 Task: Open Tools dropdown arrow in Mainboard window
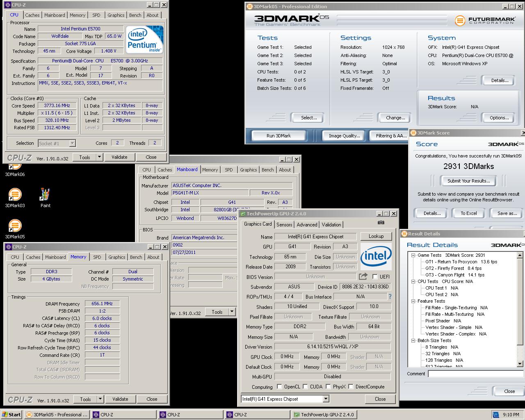tap(232, 312)
